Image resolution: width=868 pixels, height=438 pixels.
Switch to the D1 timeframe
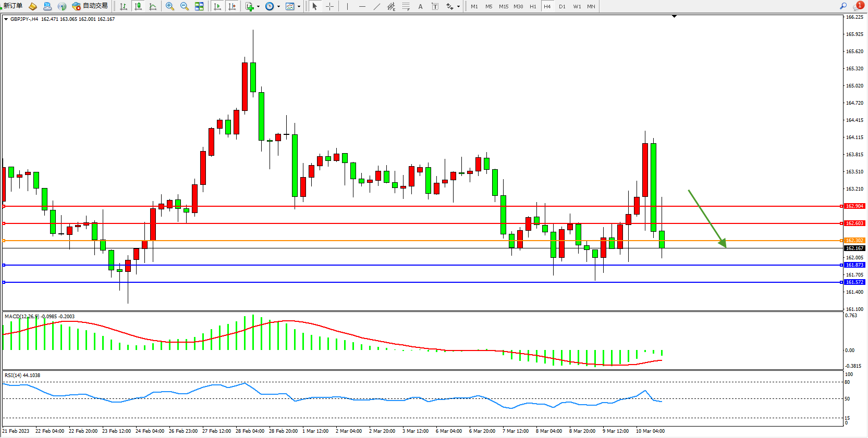pyautogui.click(x=562, y=6)
